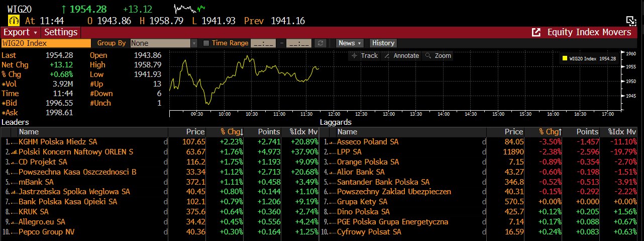The height and width of the screenshot is (241, 644).
Task: Click the 'd' indicator in the KGHM Polska Miedz row
Action: [x=166, y=142]
